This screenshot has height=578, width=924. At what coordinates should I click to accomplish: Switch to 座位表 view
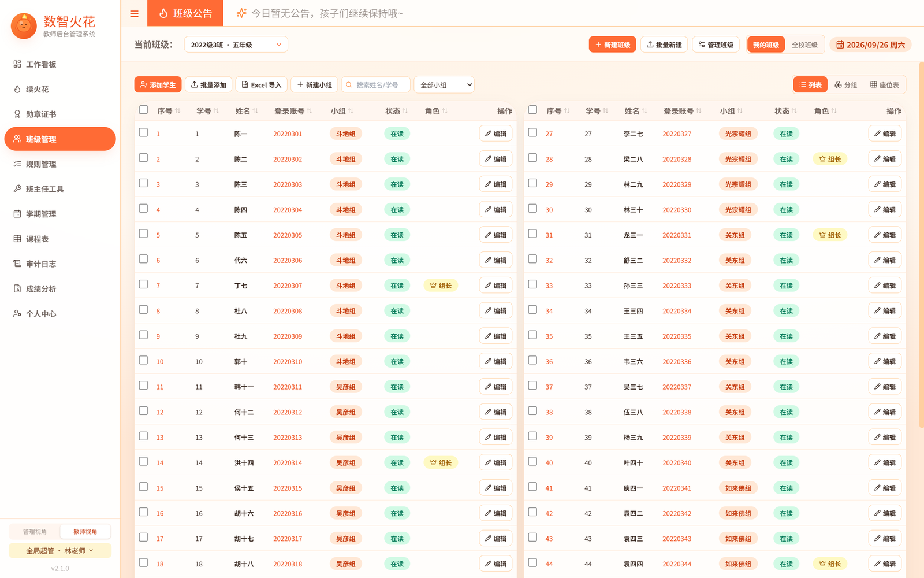coord(885,85)
